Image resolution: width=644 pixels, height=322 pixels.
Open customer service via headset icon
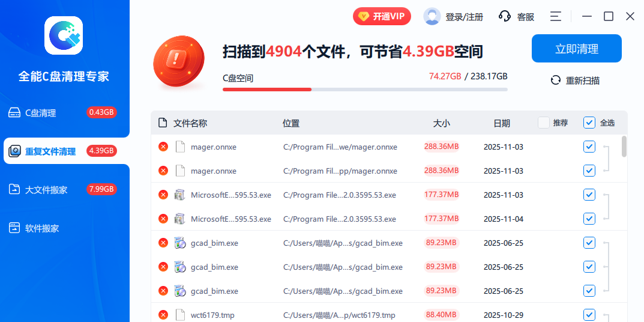pyautogui.click(x=505, y=17)
